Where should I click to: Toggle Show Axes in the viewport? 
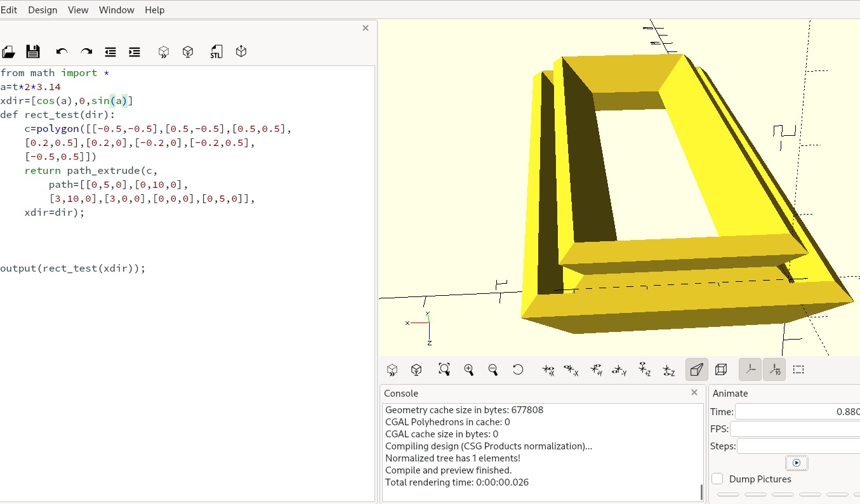pyautogui.click(x=750, y=369)
